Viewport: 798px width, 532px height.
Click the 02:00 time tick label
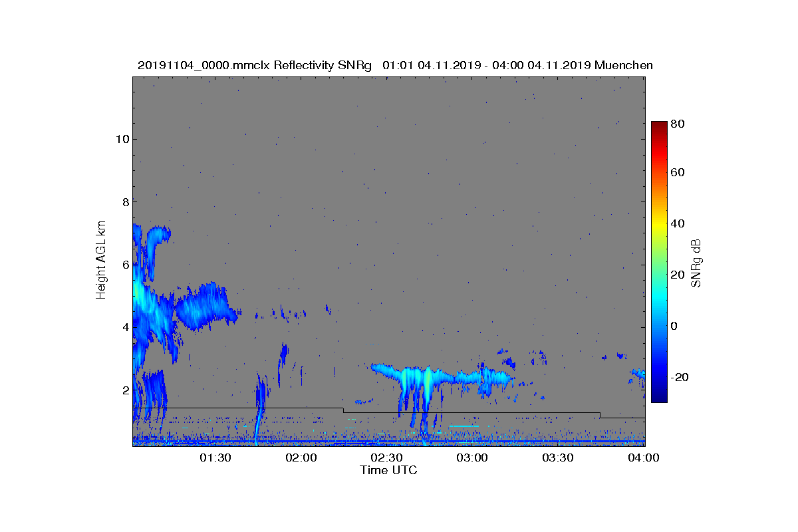click(x=302, y=458)
